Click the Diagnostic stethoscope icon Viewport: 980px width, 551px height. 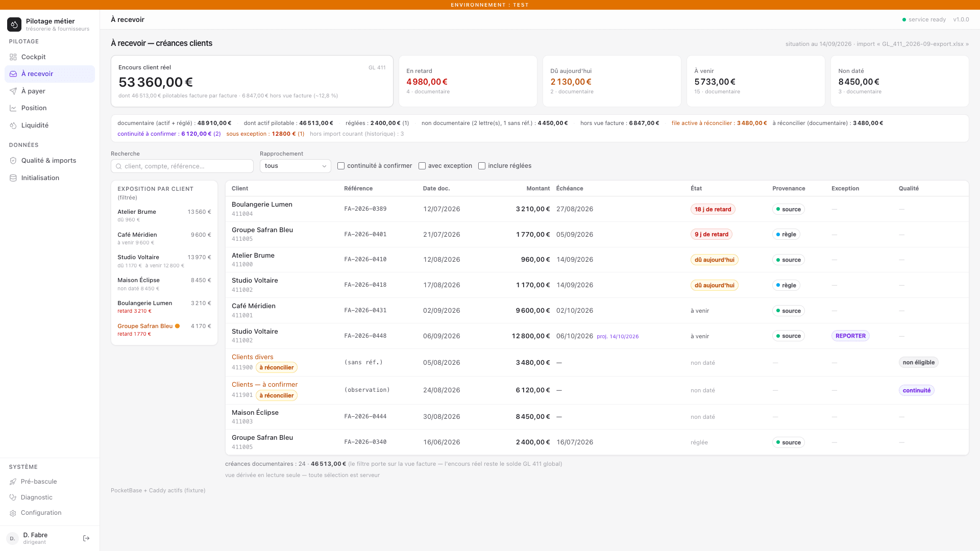13,497
